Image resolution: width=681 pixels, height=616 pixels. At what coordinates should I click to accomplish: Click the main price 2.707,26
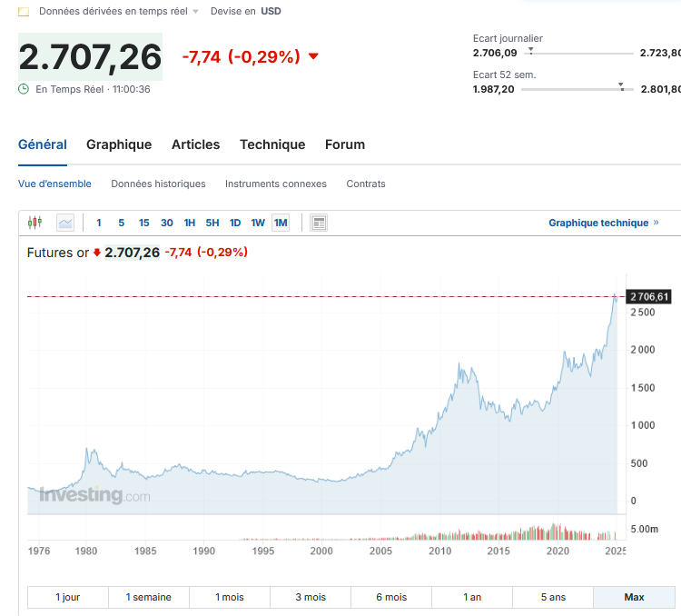click(x=90, y=57)
